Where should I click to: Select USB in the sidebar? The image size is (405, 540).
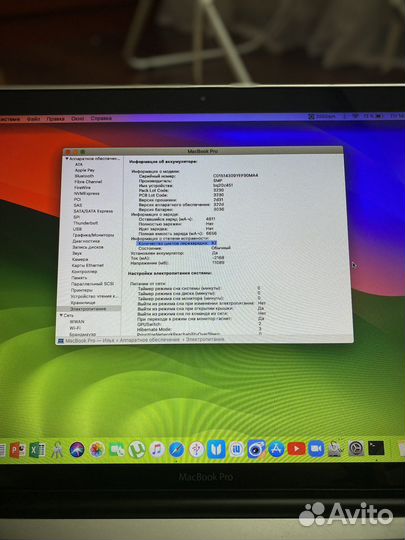point(77,229)
